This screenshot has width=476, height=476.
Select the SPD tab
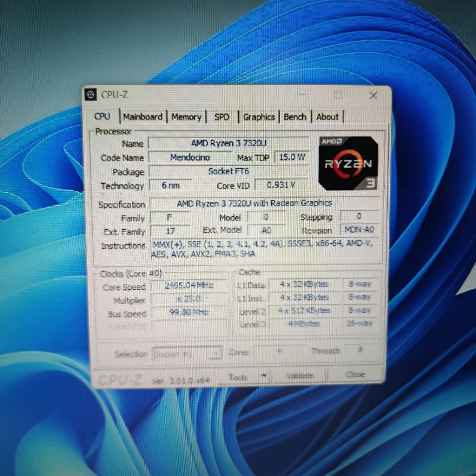tap(222, 117)
